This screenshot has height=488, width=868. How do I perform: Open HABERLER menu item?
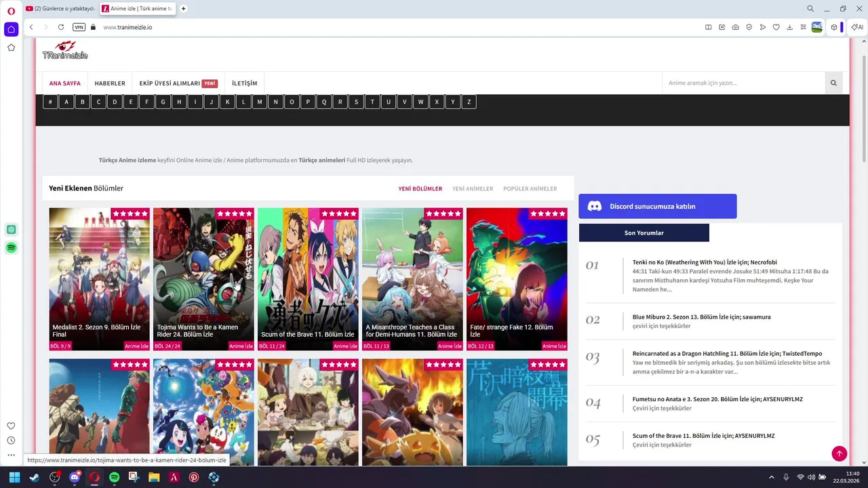click(x=110, y=83)
